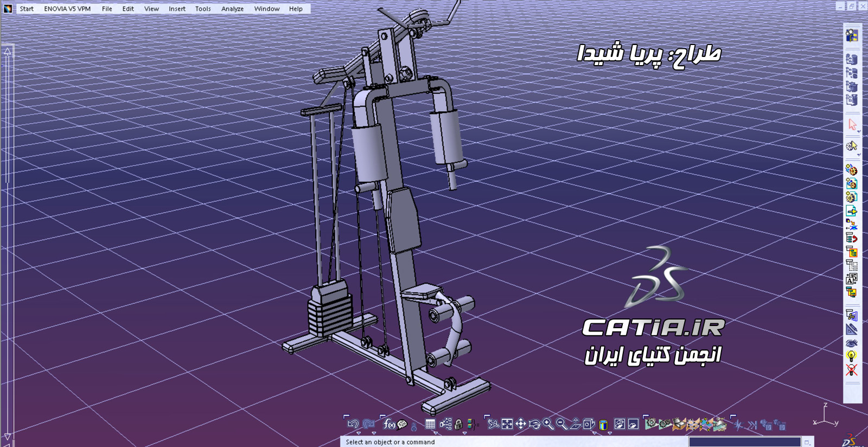
Task: Click the Zoom Out magnifier
Action: click(x=561, y=424)
